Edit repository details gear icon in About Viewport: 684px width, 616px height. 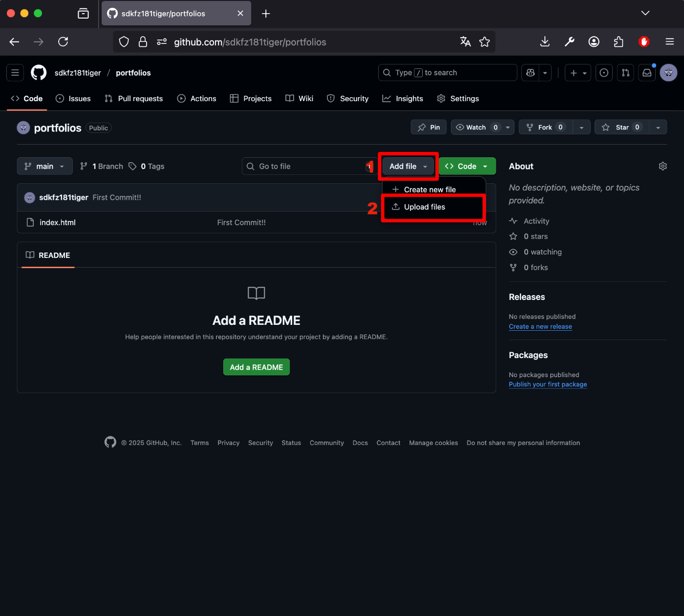click(663, 167)
